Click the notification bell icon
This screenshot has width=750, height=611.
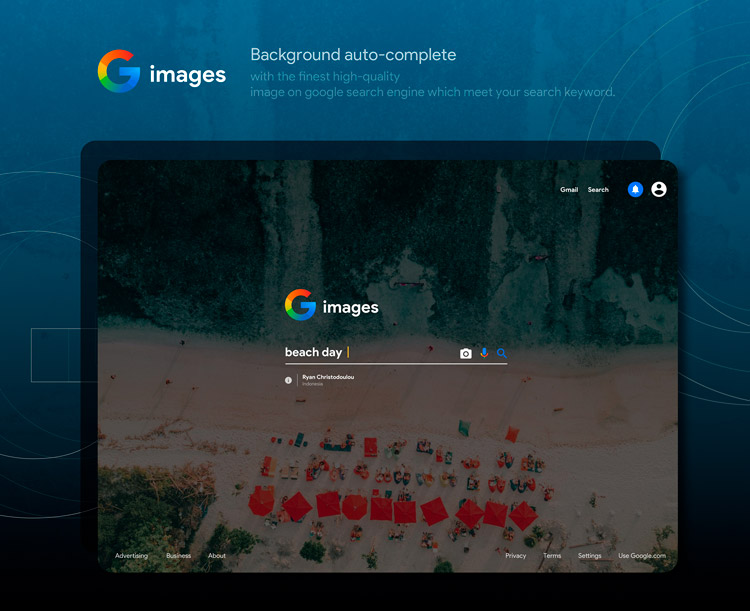coord(635,189)
